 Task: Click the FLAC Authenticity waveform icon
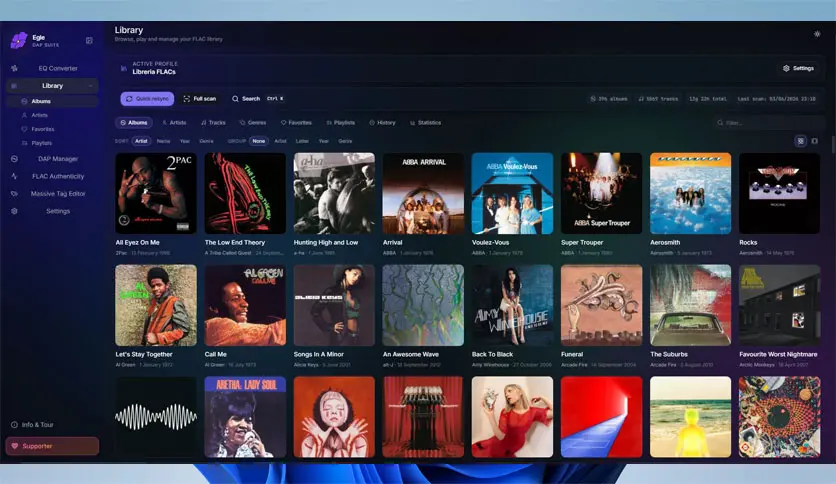(x=14, y=176)
